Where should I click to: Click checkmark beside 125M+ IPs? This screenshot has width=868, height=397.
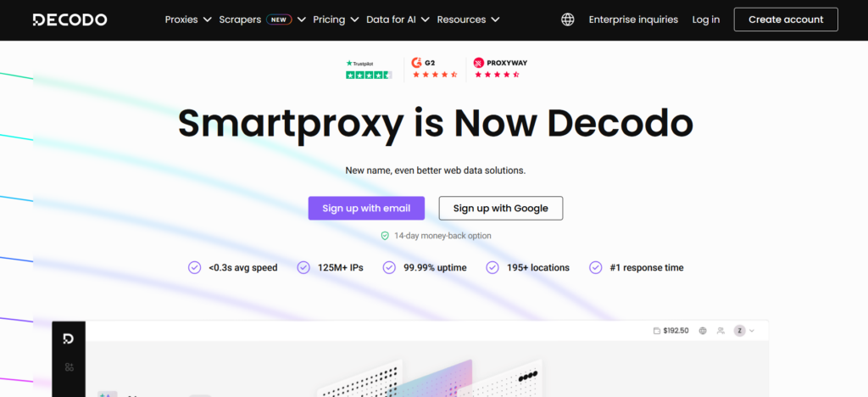(303, 268)
